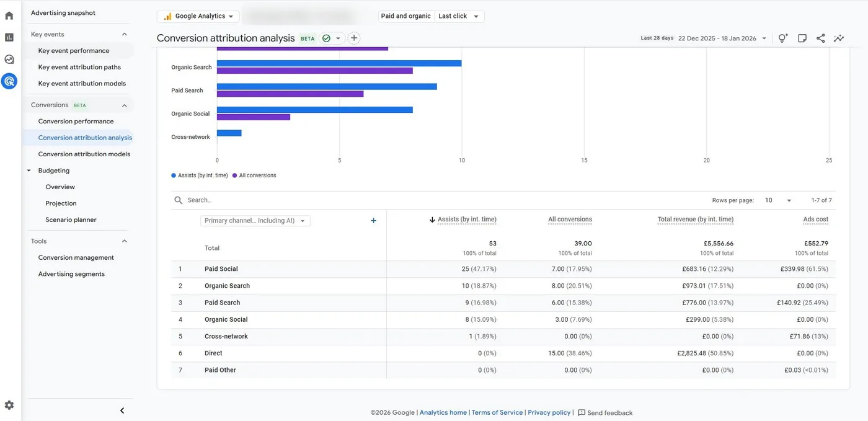The image size is (868, 421).
Task: Follow the Analytics home footer link
Action: pyautogui.click(x=443, y=413)
